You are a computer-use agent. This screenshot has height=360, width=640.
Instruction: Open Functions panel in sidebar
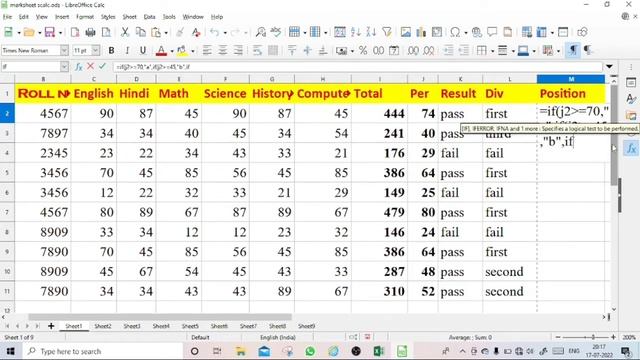coord(631,149)
